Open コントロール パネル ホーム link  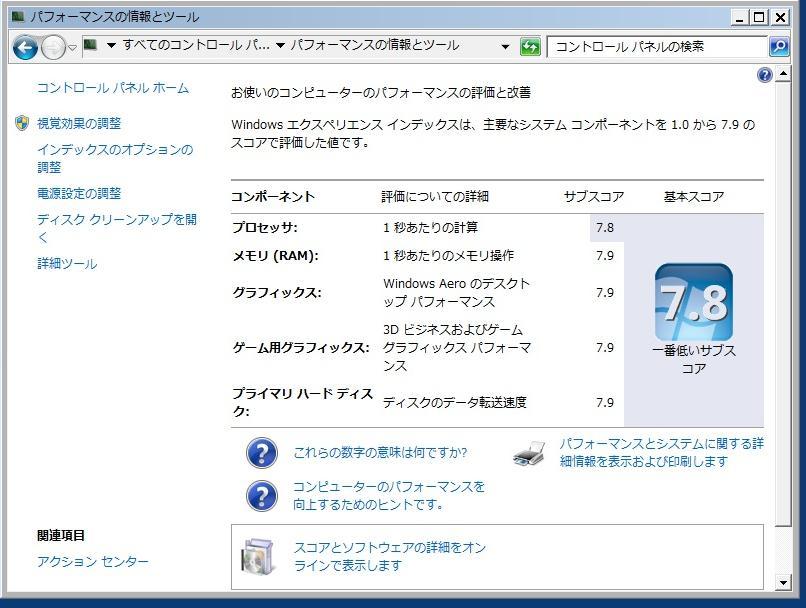[x=113, y=88]
